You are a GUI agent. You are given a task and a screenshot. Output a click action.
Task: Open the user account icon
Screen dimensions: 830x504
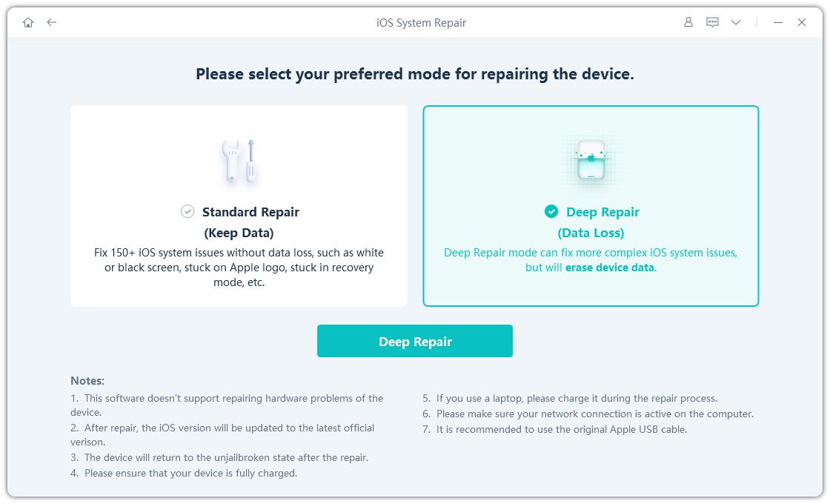[x=688, y=22]
